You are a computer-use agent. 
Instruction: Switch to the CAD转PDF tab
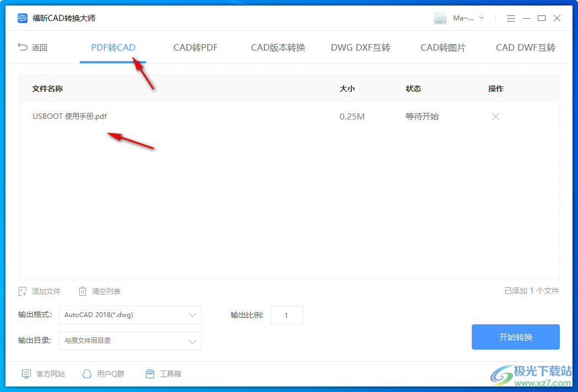tap(195, 47)
